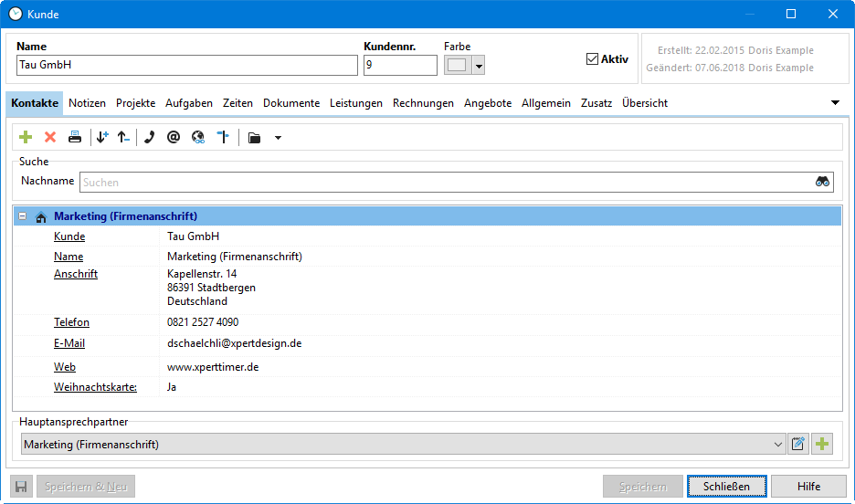Open the Rechnungen tab

[423, 103]
